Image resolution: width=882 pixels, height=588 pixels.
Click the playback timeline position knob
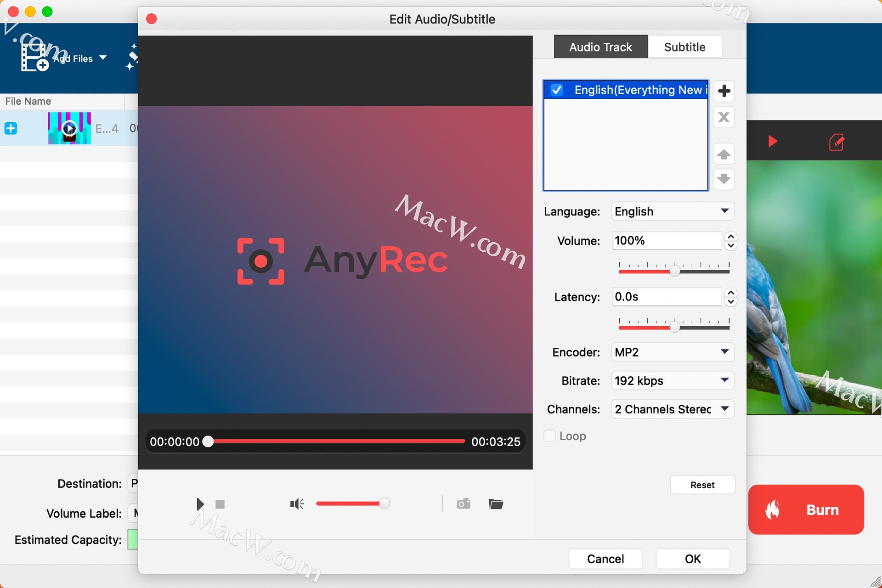coord(208,441)
